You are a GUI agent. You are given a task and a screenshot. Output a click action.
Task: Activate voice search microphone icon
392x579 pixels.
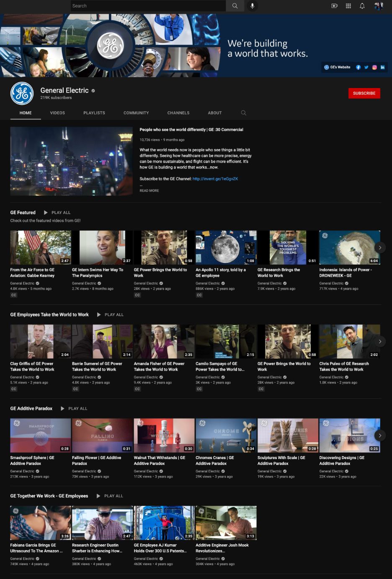pyautogui.click(x=252, y=6)
